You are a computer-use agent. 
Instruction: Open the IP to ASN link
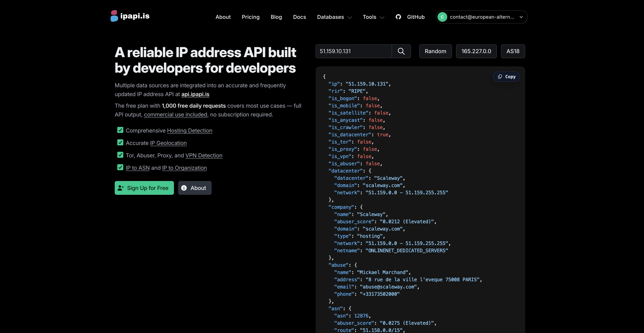click(x=138, y=168)
